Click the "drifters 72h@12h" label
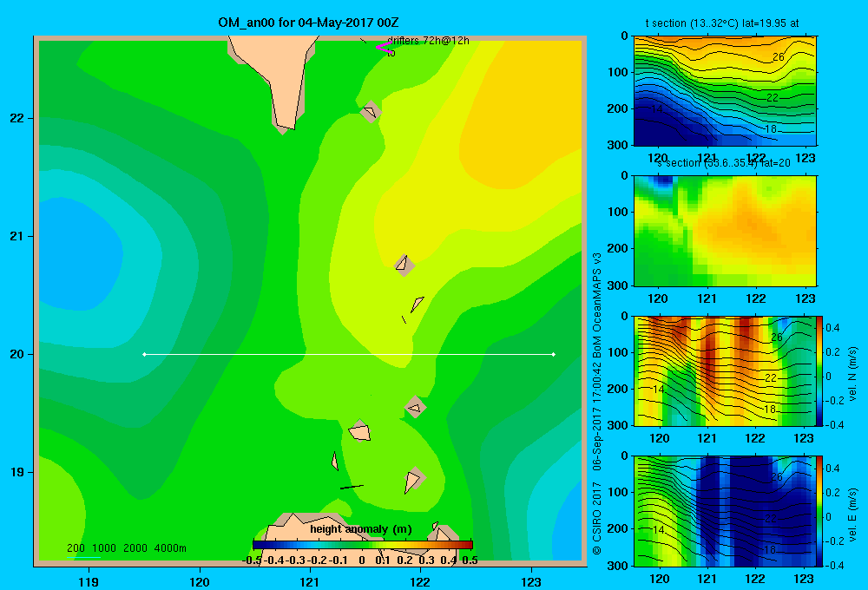The width and height of the screenshot is (868, 590). (428, 41)
